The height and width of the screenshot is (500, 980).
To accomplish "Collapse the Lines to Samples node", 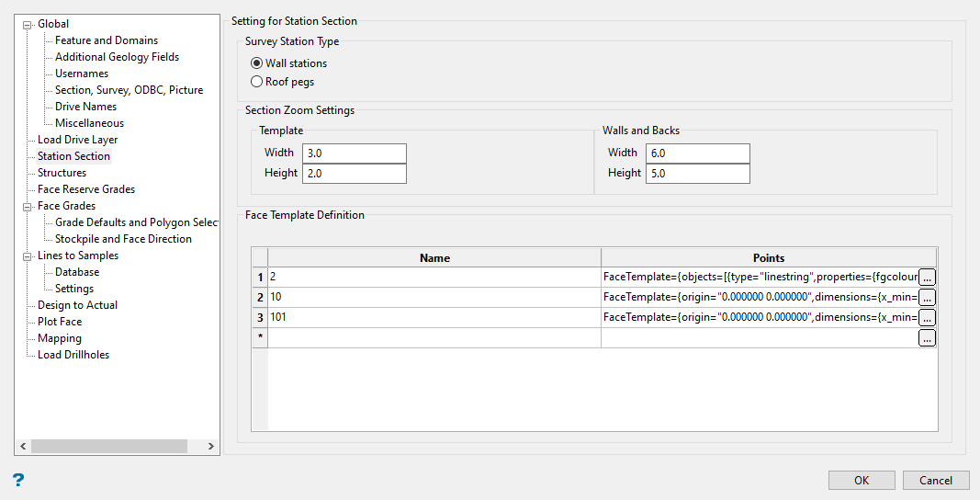I will (27, 256).
